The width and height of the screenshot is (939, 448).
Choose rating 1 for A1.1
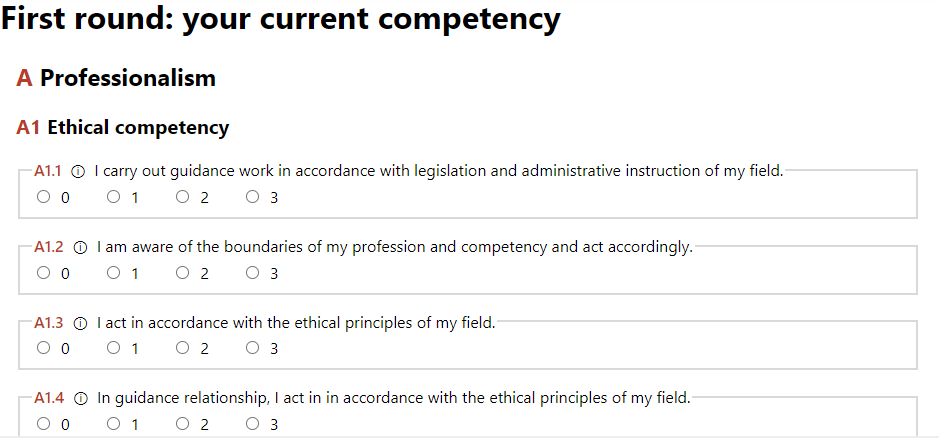click(113, 196)
